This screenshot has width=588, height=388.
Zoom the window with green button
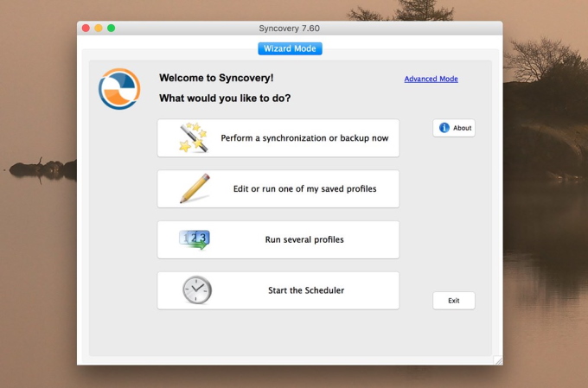112,29
